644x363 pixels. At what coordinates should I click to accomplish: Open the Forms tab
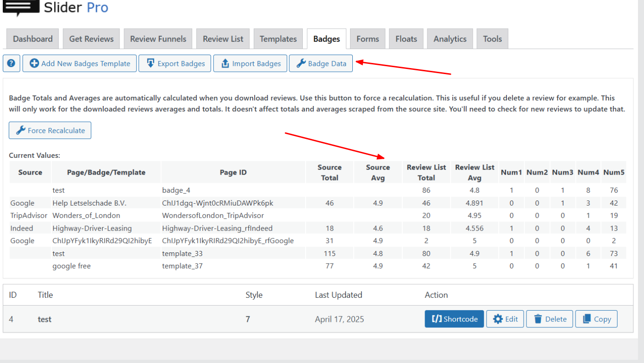(x=368, y=39)
